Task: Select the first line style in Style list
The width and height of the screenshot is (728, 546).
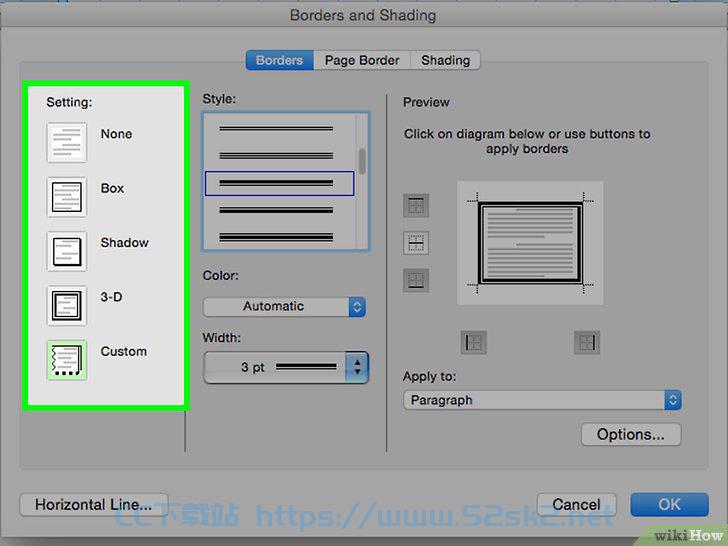Action: point(276,129)
